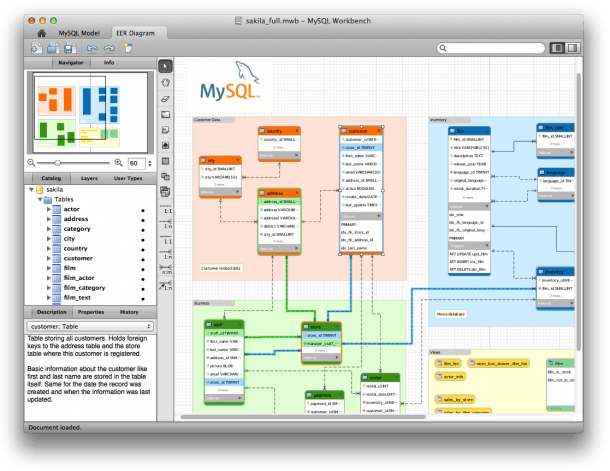Open the customer: Table dropdown
This screenshot has width=610, height=471.
(90, 326)
